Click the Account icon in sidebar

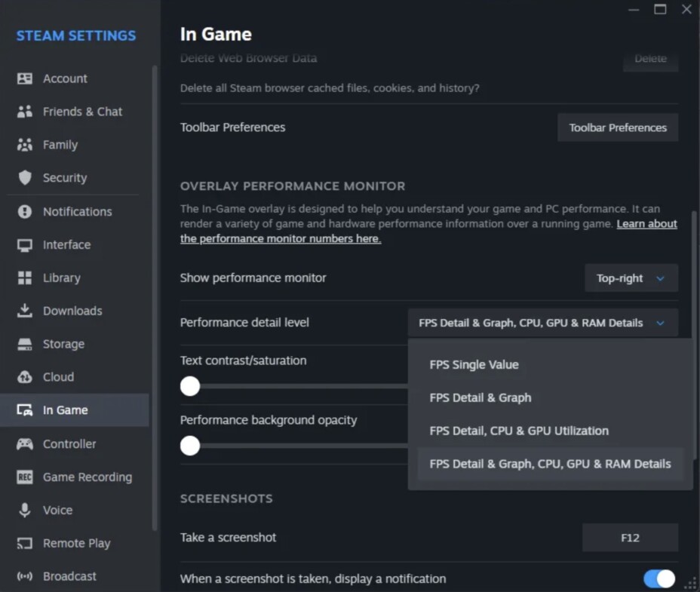(x=25, y=78)
